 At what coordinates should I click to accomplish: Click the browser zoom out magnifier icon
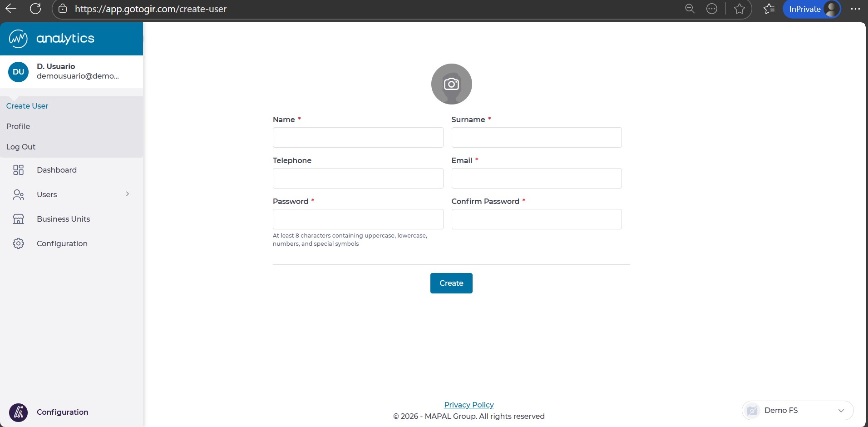pyautogui.click(x=690, y=9)
